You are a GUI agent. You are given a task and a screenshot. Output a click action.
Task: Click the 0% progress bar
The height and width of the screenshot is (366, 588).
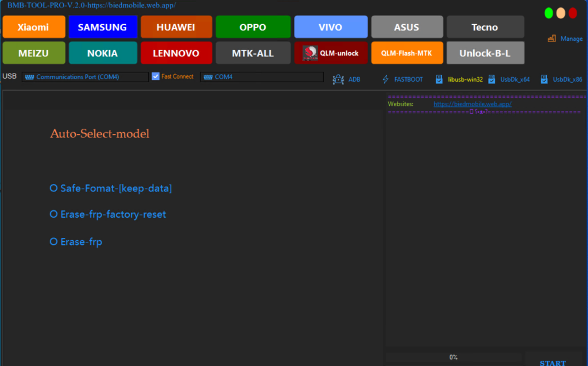454,357
